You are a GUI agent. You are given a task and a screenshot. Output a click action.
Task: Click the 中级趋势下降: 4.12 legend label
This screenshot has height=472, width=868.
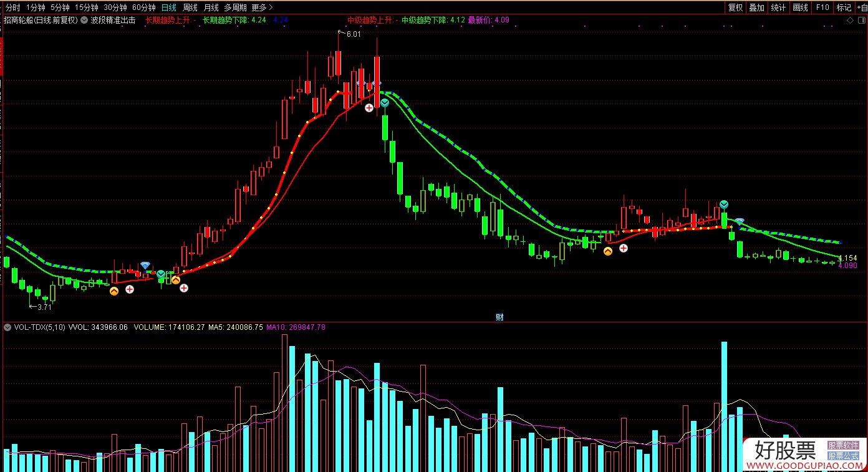coord(433,20)
